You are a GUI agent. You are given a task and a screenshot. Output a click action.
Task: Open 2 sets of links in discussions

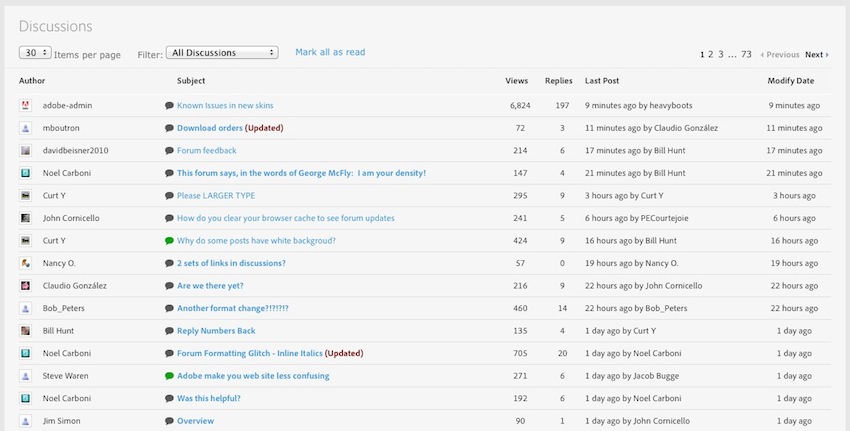point(231,263)
